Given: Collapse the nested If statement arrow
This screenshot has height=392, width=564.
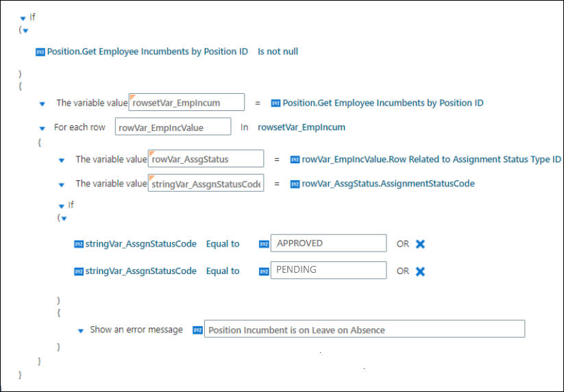Looking at the screenshot, I should (x=62, y=206).
